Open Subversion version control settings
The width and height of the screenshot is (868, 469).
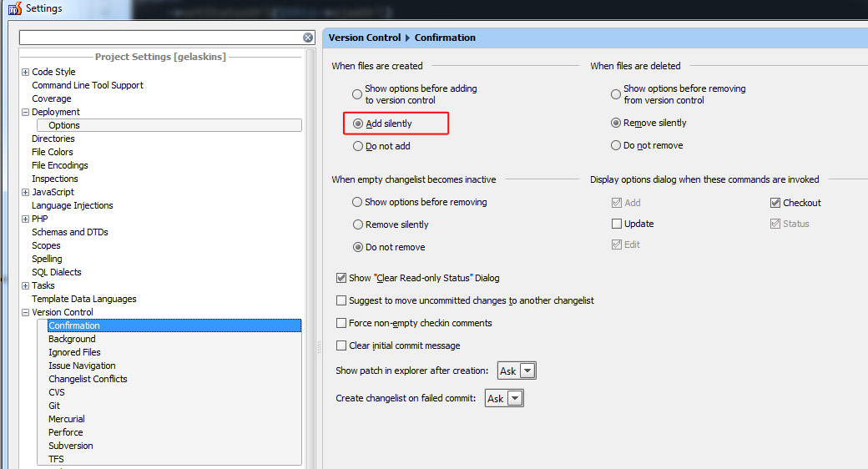[71, 446]
